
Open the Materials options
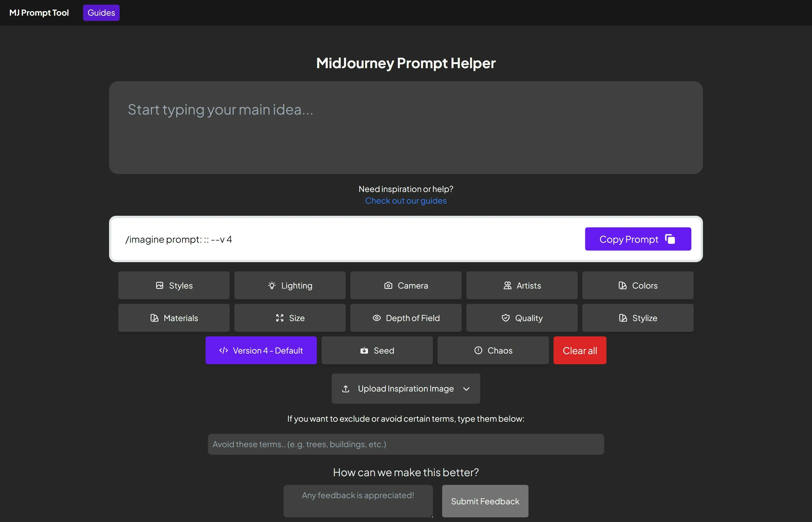(x=174, y=318)
